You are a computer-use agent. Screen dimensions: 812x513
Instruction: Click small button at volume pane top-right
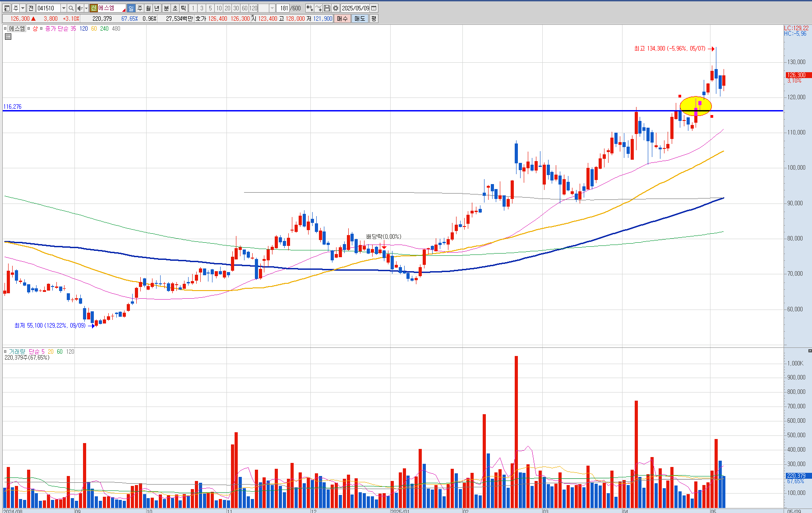(x=810, y=351)
